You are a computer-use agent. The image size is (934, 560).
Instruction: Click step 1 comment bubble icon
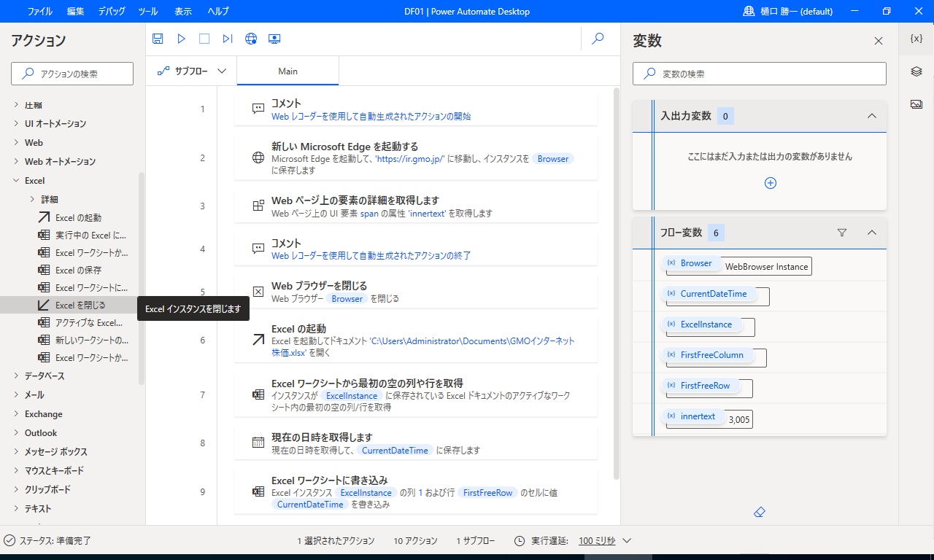[258, 109]
